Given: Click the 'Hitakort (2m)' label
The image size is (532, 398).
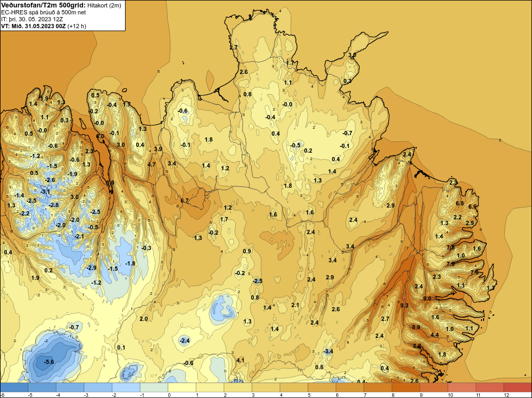Looking at the screenshot, I should [104, 5].
